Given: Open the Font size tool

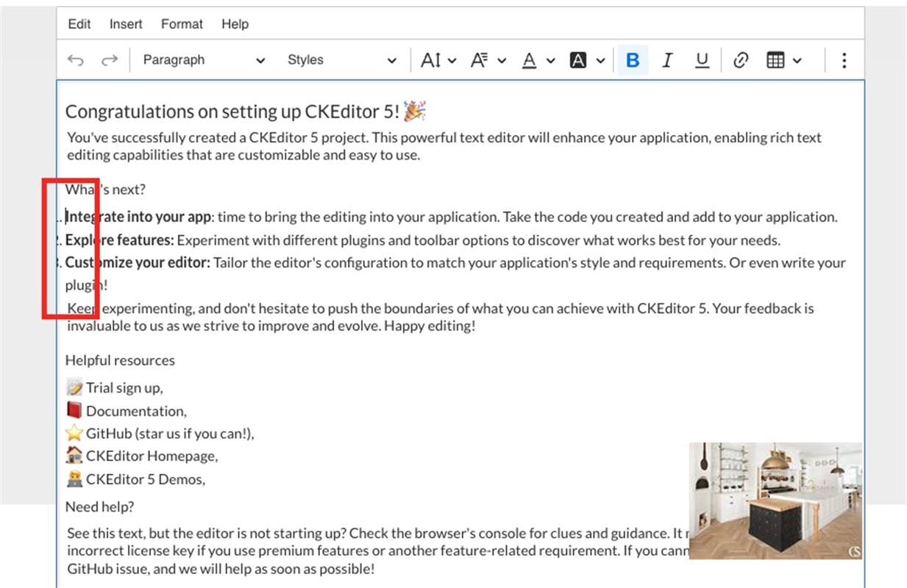Looking at the screenshot, I should coord(438,60).
